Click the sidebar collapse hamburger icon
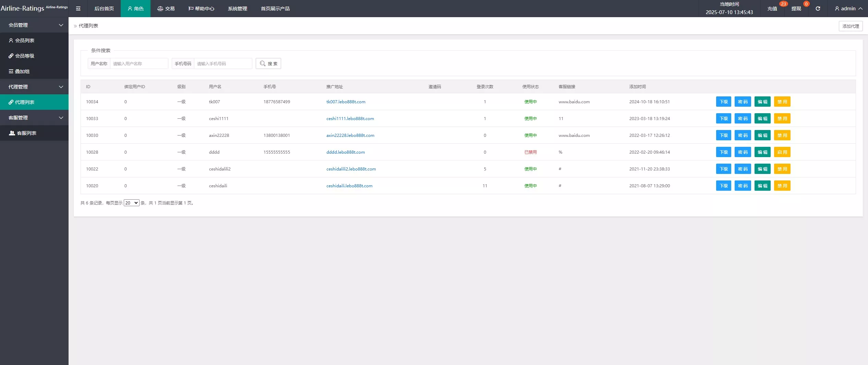Image resolution: width=868 pixels, height=365 pixels. [78, 9]
